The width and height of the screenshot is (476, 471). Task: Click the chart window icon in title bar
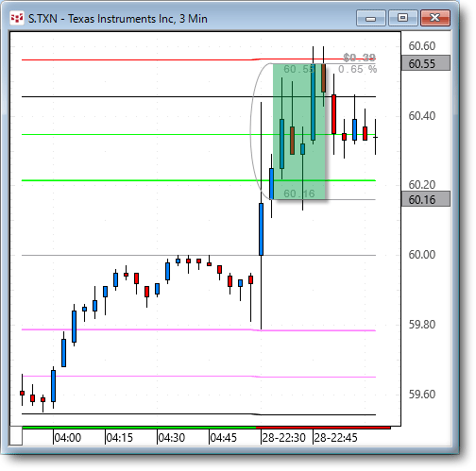coord(16,18)
